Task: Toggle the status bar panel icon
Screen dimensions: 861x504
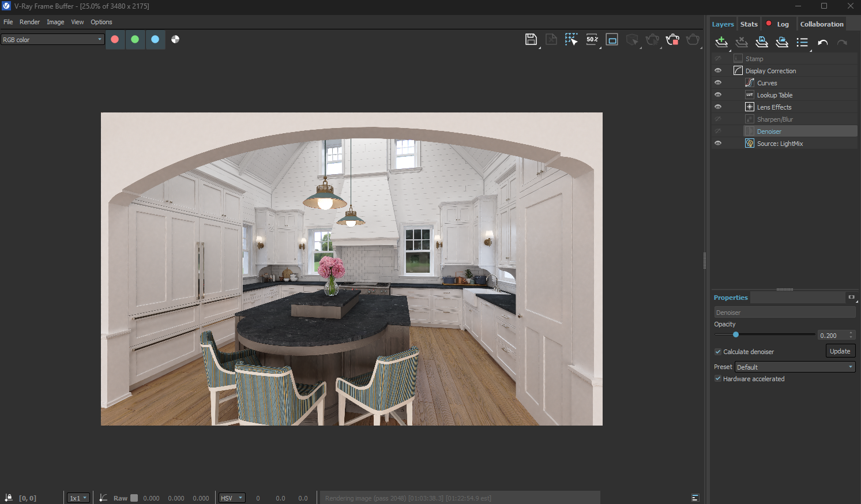Action: point(695,498)
